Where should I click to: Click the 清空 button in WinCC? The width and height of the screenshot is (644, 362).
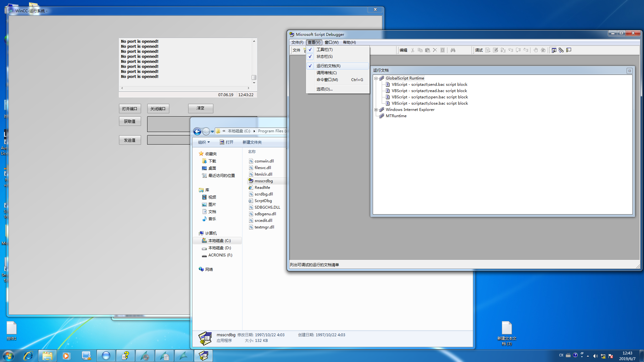click(201, 108)
